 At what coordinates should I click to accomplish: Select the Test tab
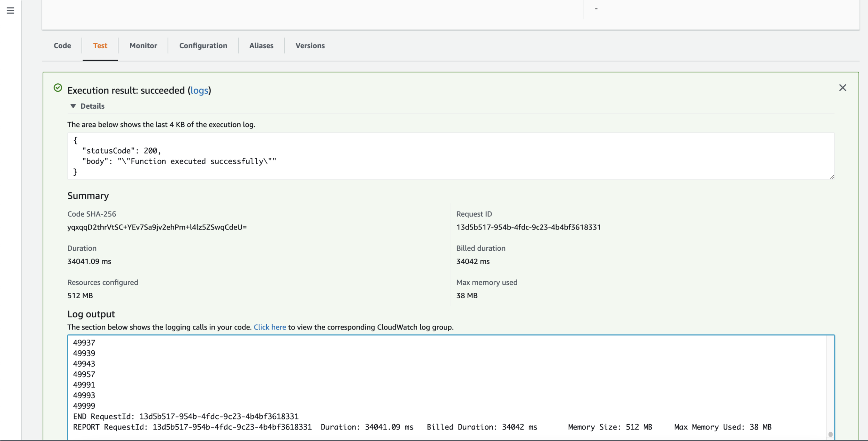click(x=100, y=45)
